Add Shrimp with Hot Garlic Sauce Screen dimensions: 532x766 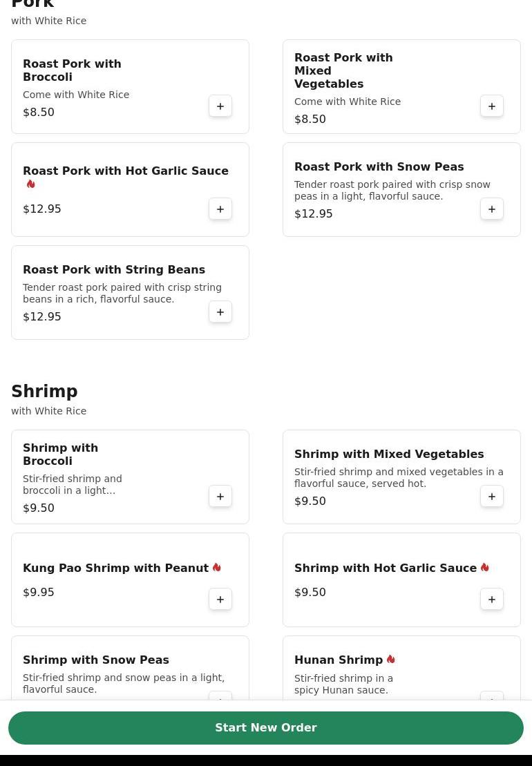(x=492, y=600)
